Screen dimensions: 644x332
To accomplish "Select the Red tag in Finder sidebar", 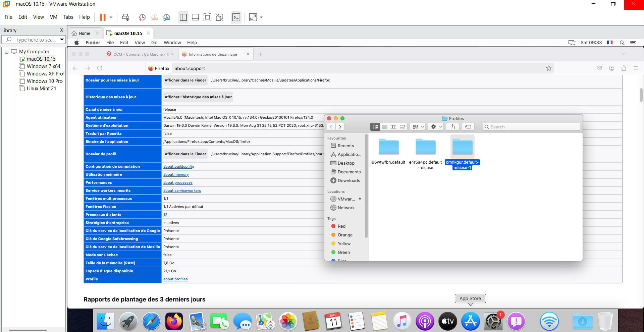I will tap(341, 226).
